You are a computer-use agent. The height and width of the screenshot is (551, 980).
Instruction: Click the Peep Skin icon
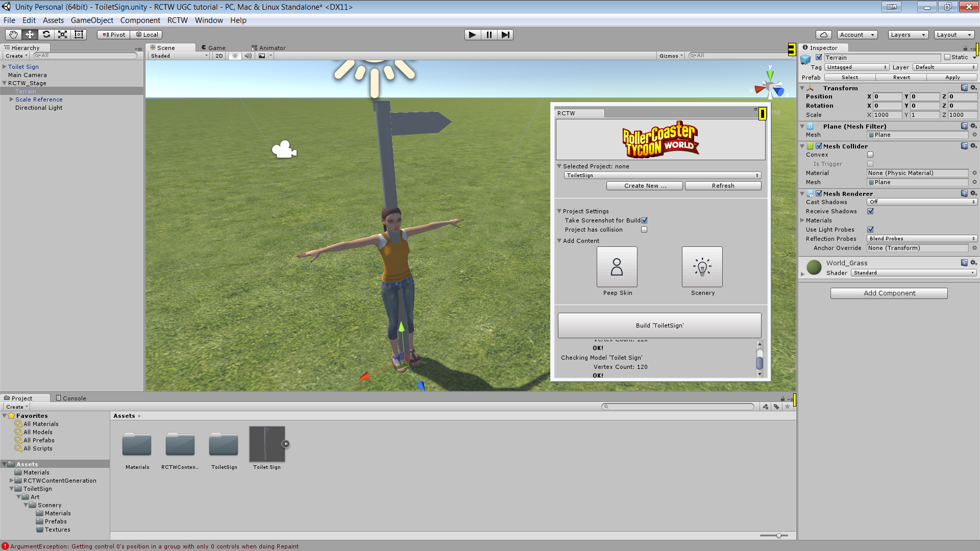pyautogui.click(x=617, y=267)
